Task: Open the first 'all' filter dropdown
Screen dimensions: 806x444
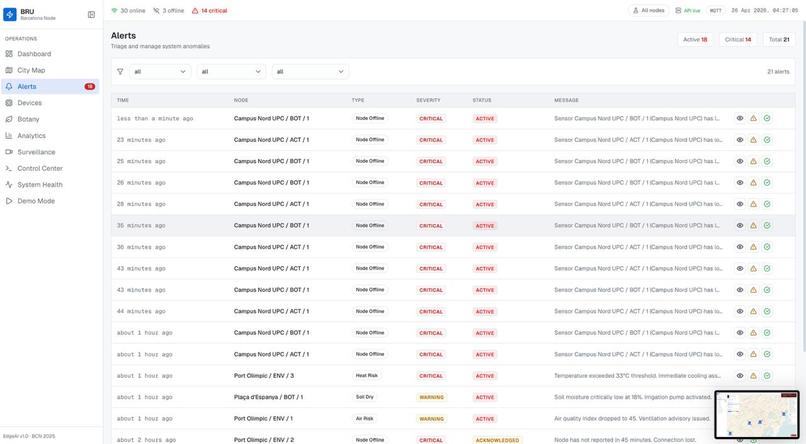Action: [160, 71]
